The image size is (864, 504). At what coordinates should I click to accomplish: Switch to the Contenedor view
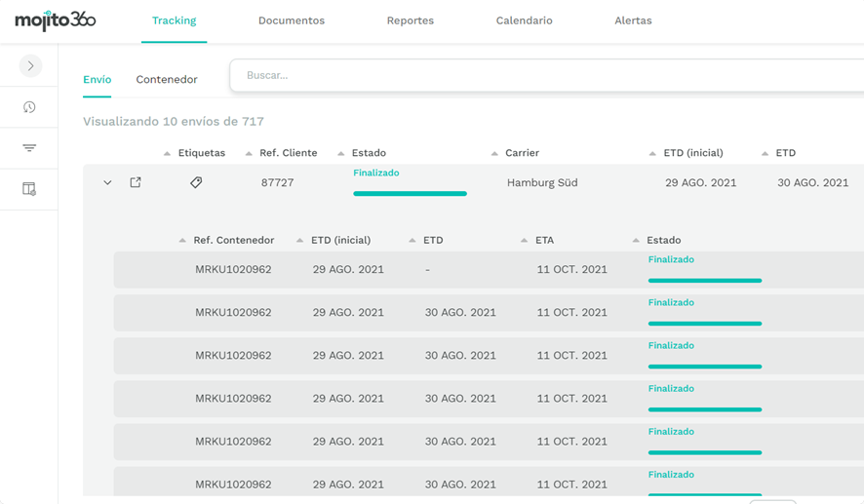tap(167, 79)
